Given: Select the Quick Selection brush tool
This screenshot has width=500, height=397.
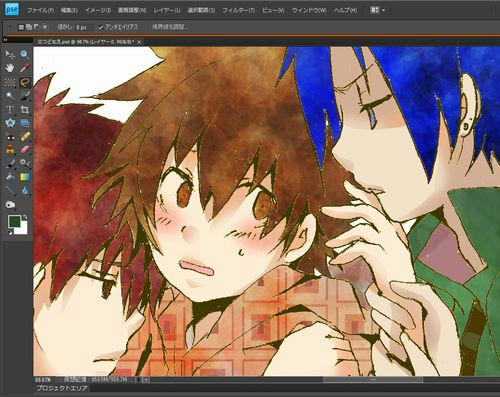Looking at the screenshot, I should click(24, 96).
